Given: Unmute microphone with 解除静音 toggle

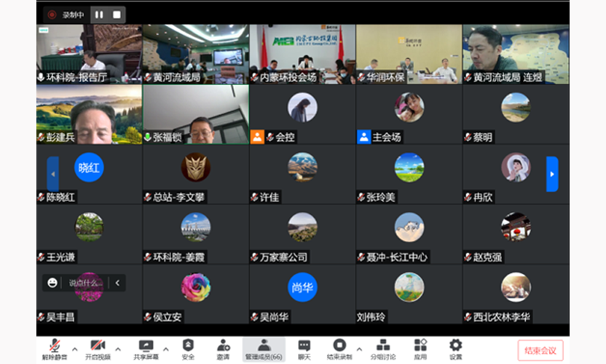Looking at the screenshot, I should (54, 347).
